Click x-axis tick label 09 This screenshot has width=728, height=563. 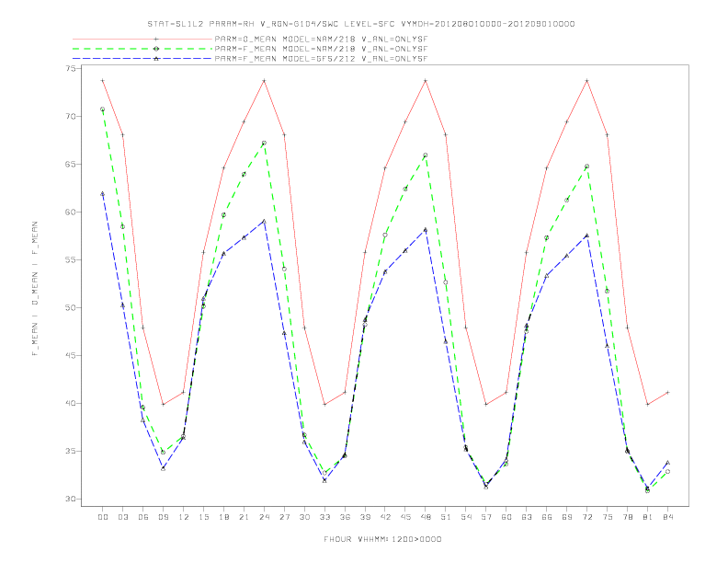(x=164, y=517)
